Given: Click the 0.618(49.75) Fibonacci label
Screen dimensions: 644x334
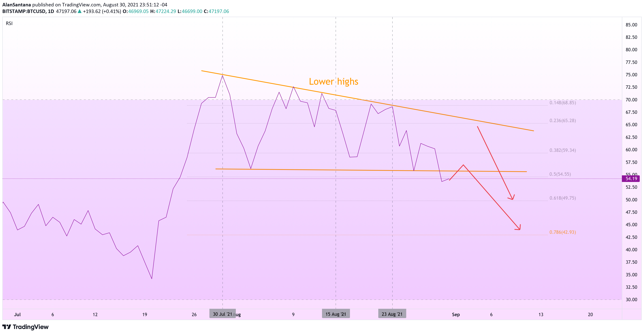Looking at the screenshot, I should pyautogui.click(x=562, y=198).
